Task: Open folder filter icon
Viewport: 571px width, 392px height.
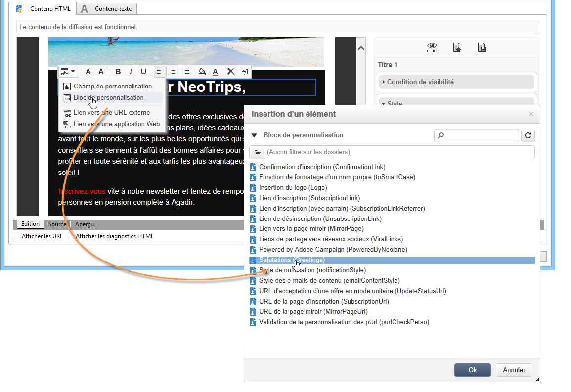Action: pyautogui.click(x=258, y=152)
